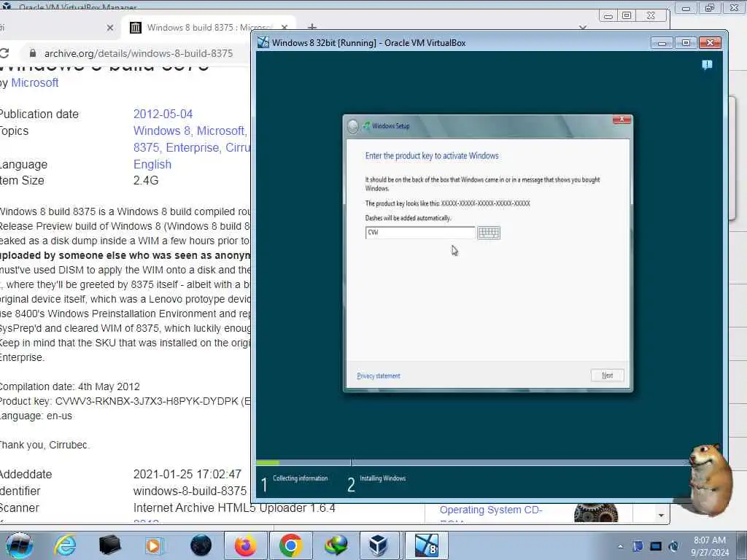Click the gear thumbnail beside Operating System CD-ROM

596,513
